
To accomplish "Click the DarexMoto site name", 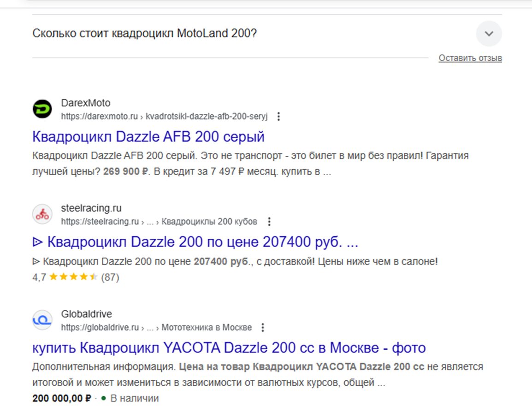I will 86,103.
